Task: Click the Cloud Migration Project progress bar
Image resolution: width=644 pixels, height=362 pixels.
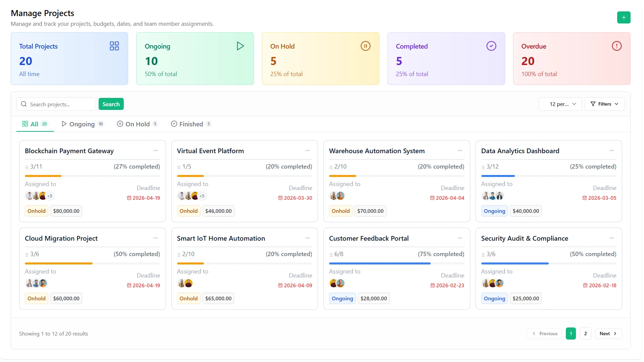Action: click(92, 263)
